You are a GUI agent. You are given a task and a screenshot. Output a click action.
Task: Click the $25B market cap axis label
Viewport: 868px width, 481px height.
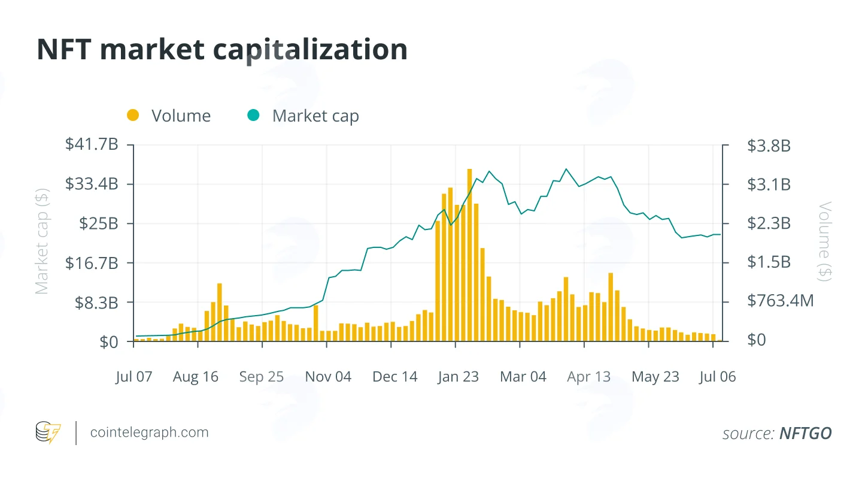98,223
